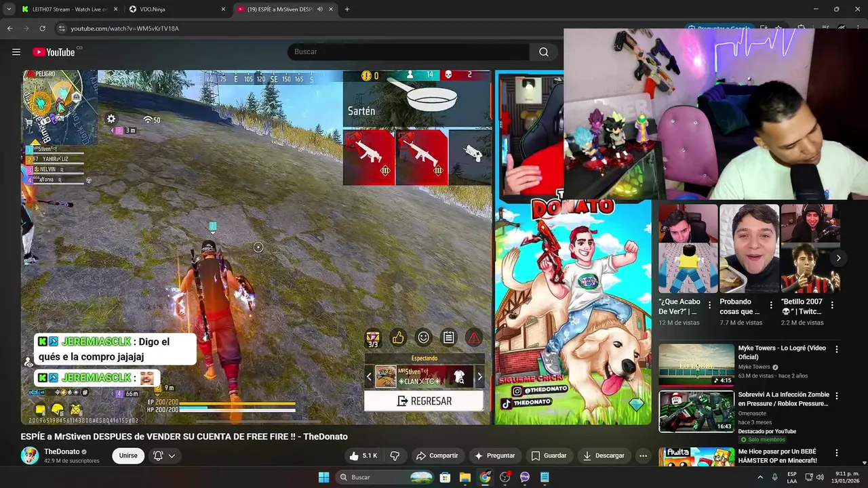Open options for the BEBÉ HÁMSTER video

(x=836, y=453)
